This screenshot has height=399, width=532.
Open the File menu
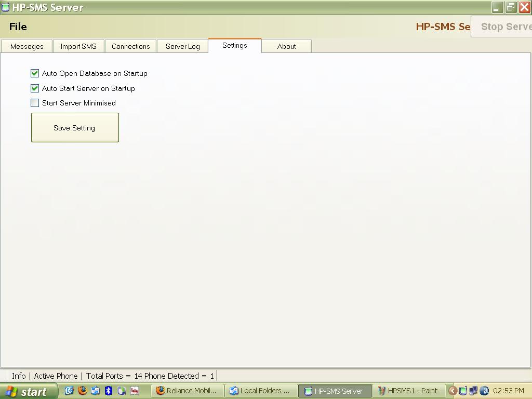pyautogui.click(x=18, y=26)
